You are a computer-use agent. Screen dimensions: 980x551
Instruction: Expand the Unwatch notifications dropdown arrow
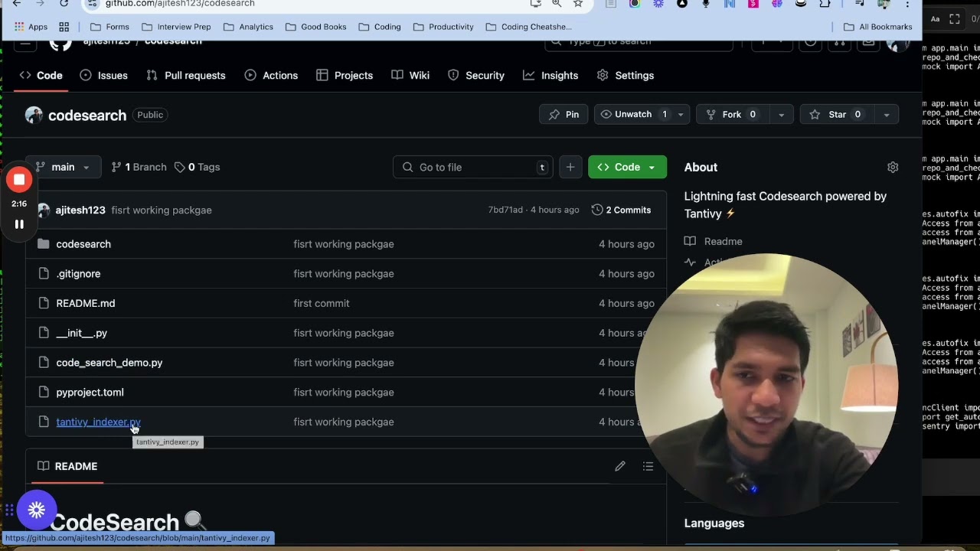[681, 114]
